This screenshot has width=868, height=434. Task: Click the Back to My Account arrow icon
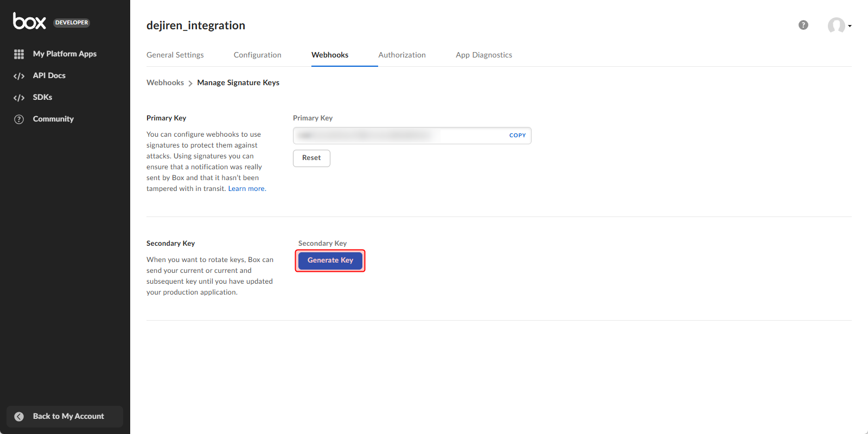pos(19,417)
